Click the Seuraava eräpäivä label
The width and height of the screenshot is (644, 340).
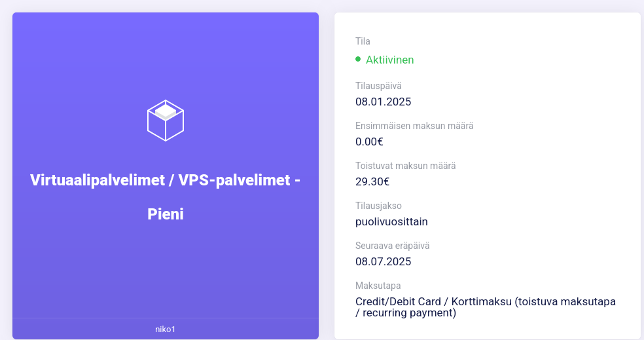click(392, 246)
